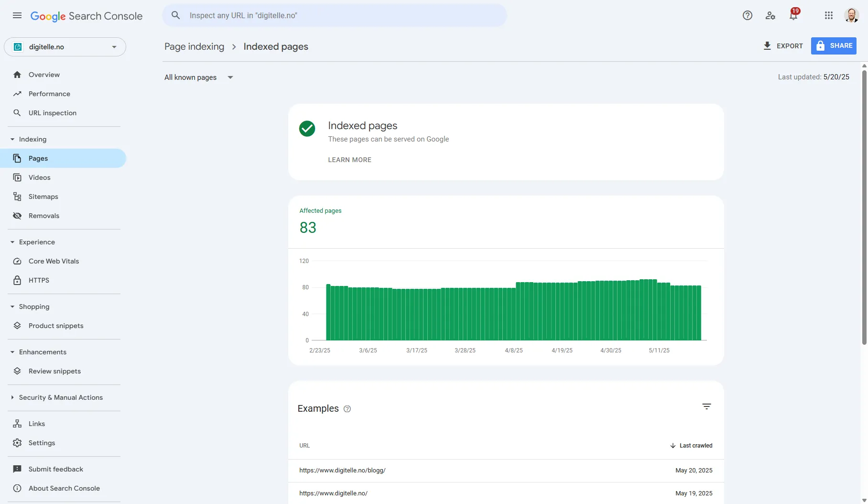
Task: Select Pages in the sidebar
Action: pos(63,158)
